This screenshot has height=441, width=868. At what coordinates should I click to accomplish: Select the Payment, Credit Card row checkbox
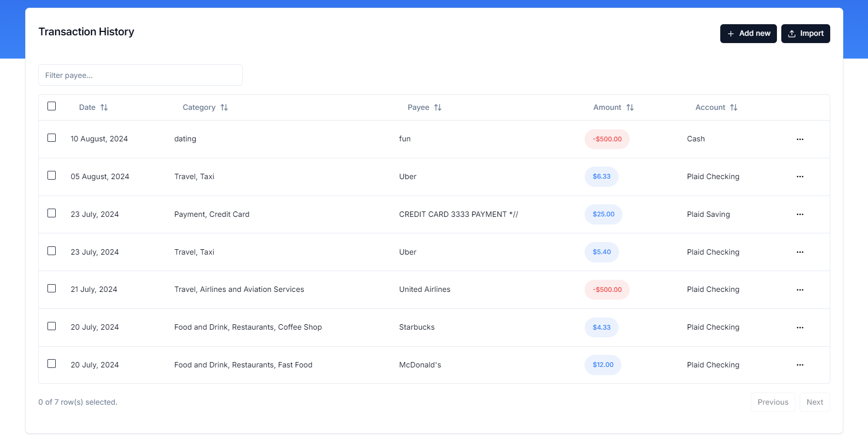[x=52, y=213]
